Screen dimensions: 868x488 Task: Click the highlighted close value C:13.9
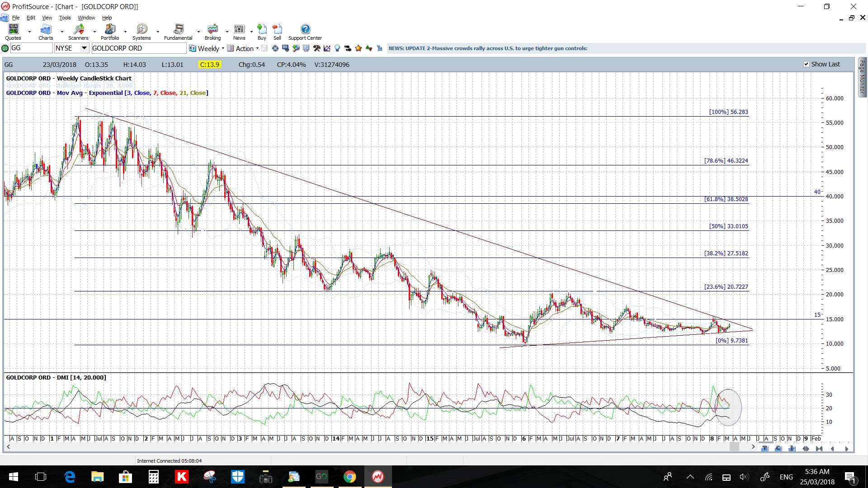tap(209, 65)
